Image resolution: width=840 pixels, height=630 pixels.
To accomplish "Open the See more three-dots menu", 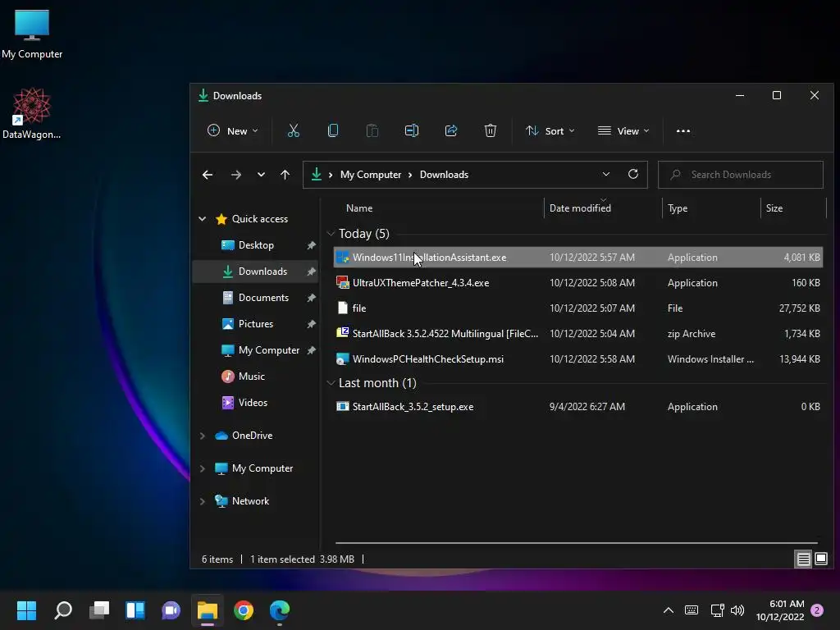I will [x=683, y=130].
